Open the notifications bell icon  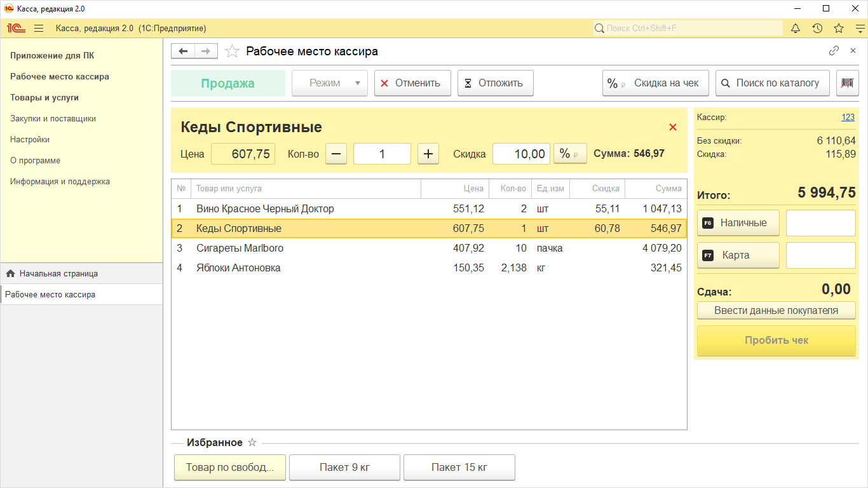[796, 28]
